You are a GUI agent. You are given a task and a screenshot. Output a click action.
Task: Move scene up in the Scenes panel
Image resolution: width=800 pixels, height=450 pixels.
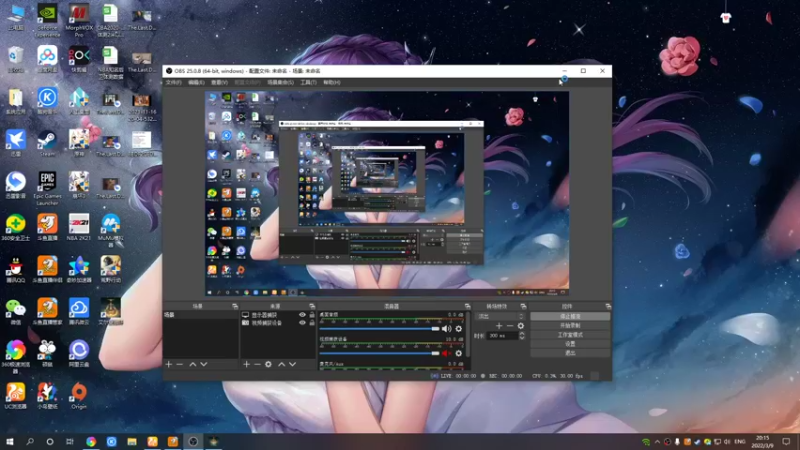193,364
